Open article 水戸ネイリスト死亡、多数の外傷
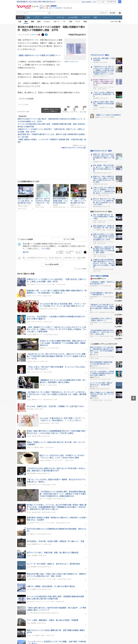Image resolution: width=138 pixels, height=644 pixels. pyautogui.click(x=52, y=553)
